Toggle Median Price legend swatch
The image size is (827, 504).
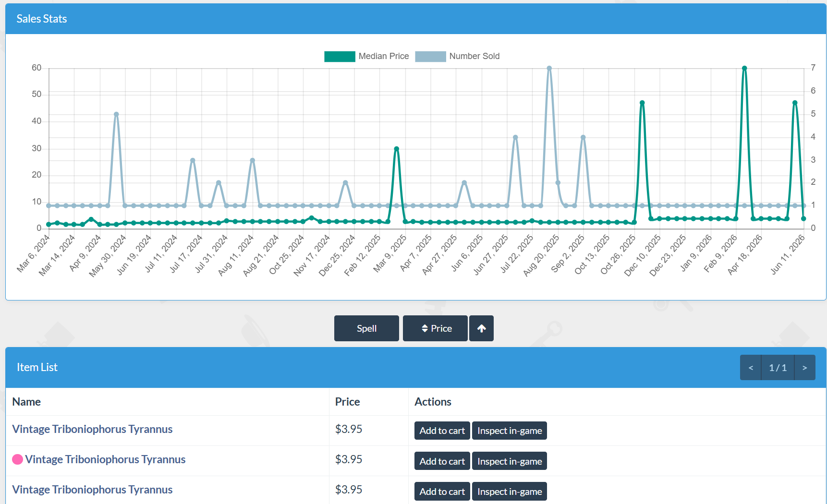(340, 56)
